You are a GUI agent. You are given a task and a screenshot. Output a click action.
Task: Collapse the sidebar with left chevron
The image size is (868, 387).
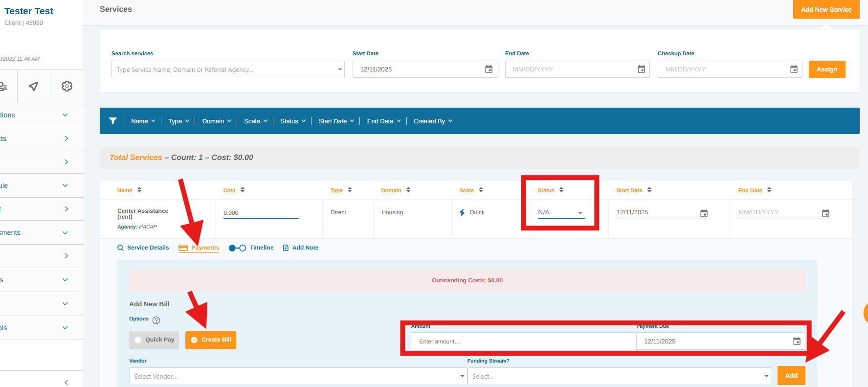[x=67, y=382]
